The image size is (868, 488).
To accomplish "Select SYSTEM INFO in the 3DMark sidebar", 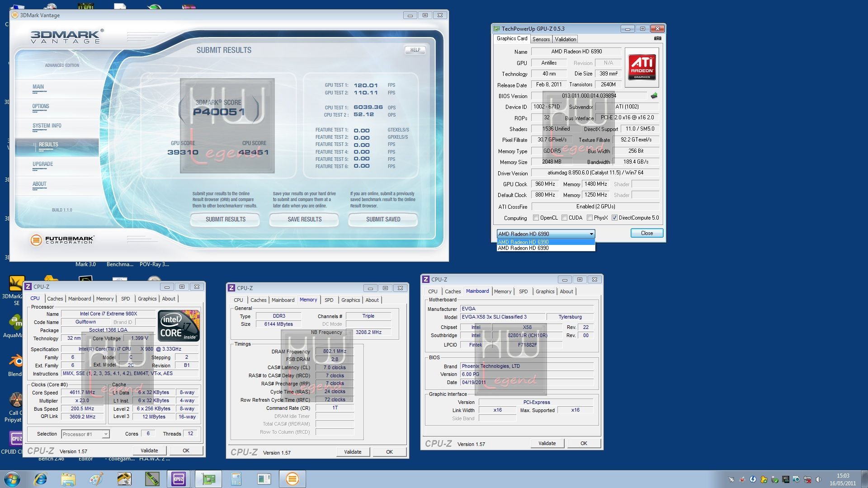I will (x=47, y=126).
